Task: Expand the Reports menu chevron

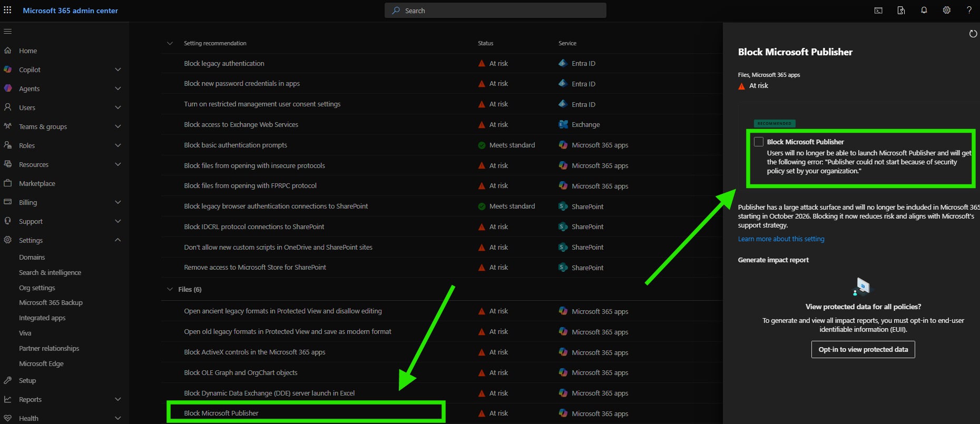Action: pos(118,399)
